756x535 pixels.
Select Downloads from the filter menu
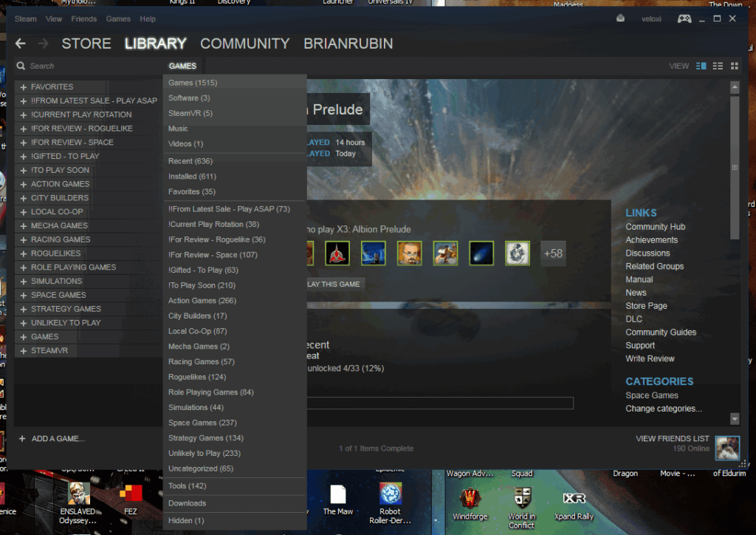coord(187,503)
